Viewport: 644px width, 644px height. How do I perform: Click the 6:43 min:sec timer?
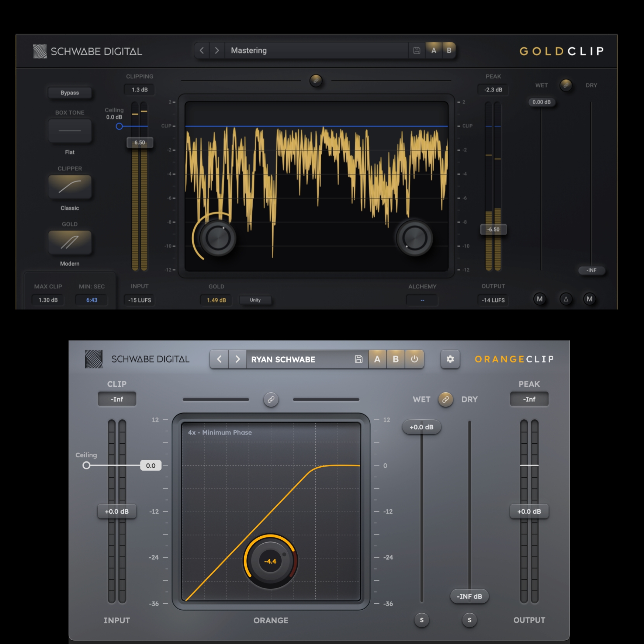[92, 300]
